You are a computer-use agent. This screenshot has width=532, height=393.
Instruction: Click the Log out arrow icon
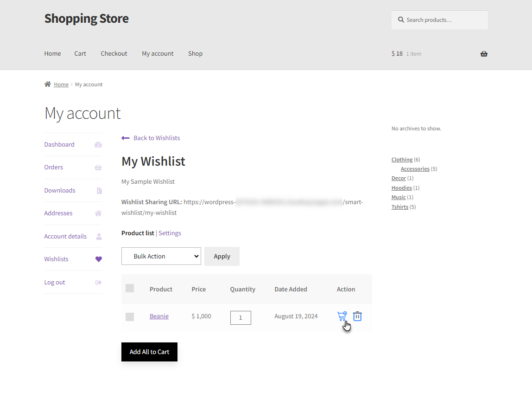[x=98, y=282]
